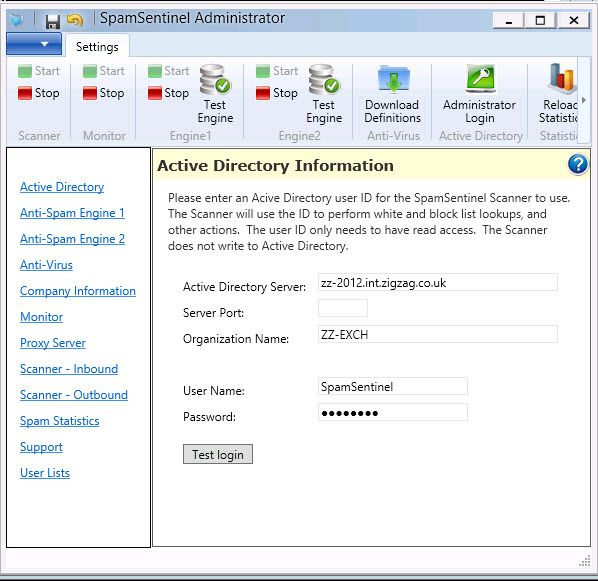Click the Test login button
Image resolution: width=598 pixels, height=581 pixels.
point(218,454)
